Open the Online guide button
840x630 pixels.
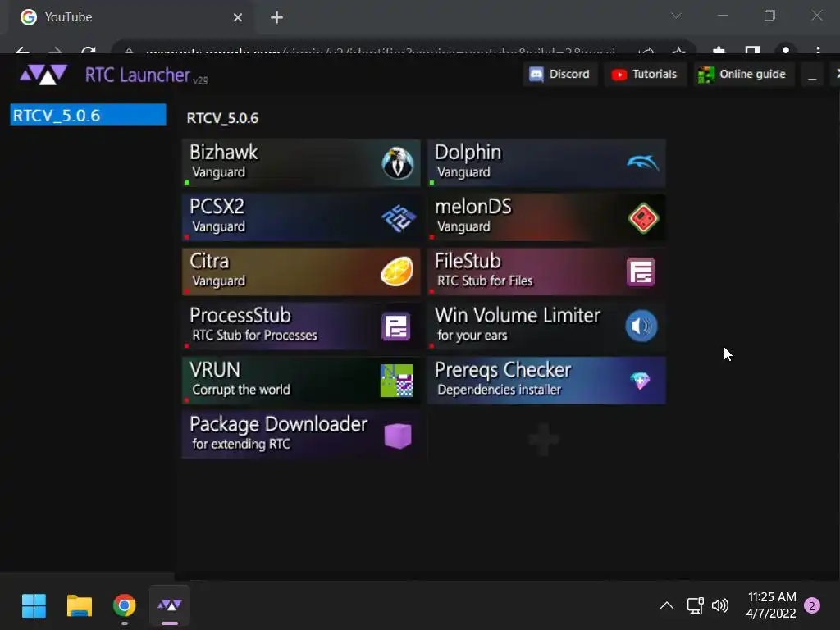(743, 74)
